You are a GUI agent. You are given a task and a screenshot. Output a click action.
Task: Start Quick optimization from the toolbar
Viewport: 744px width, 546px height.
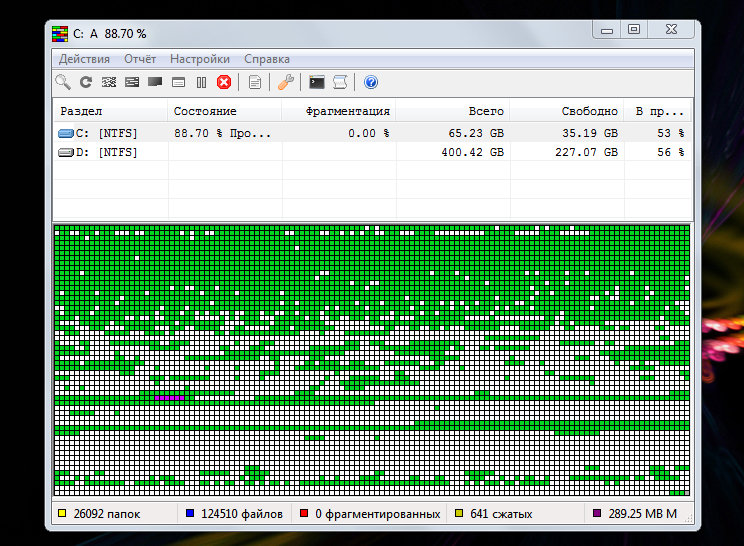tap(132, 82)
